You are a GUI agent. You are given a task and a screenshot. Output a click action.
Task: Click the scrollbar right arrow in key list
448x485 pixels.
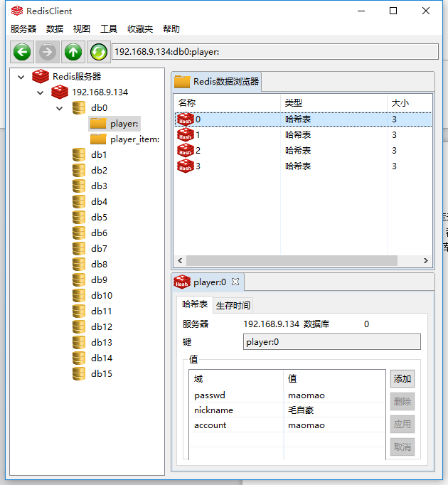pyautogui.click(x=426, y=261)
